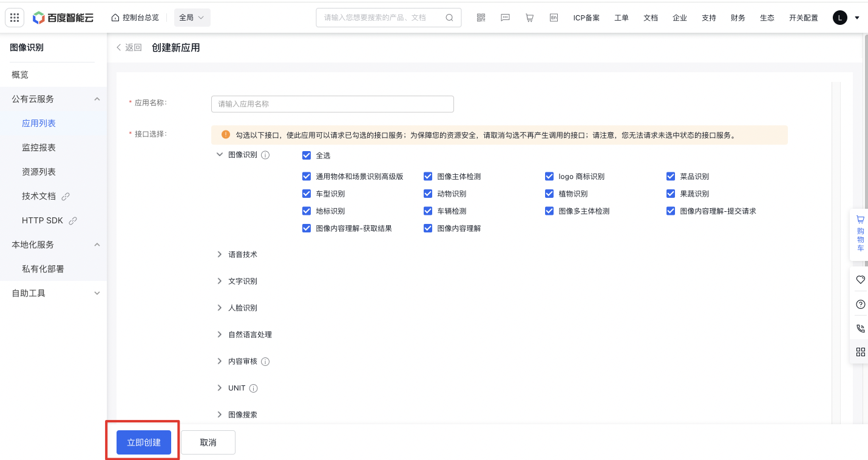The height and width of the screenshot is (460, 868).
Task: Uncheck 车辆检测 checkbox
Action: [428, 211]
